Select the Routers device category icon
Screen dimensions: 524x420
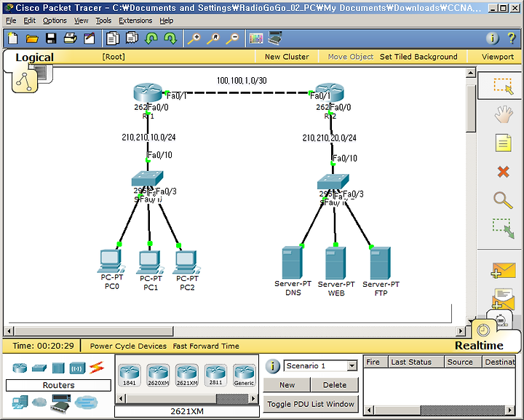20,368
